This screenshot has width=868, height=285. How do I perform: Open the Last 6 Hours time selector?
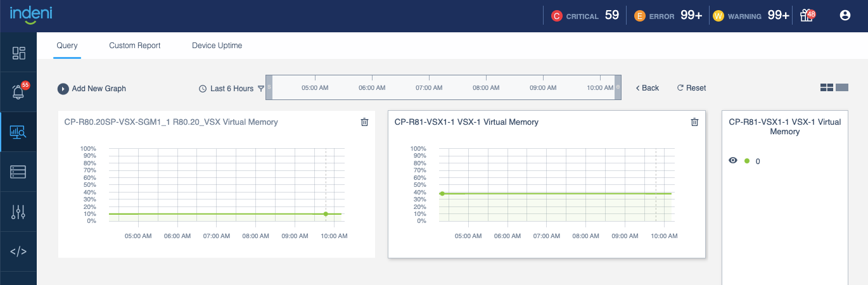(226, 89)
